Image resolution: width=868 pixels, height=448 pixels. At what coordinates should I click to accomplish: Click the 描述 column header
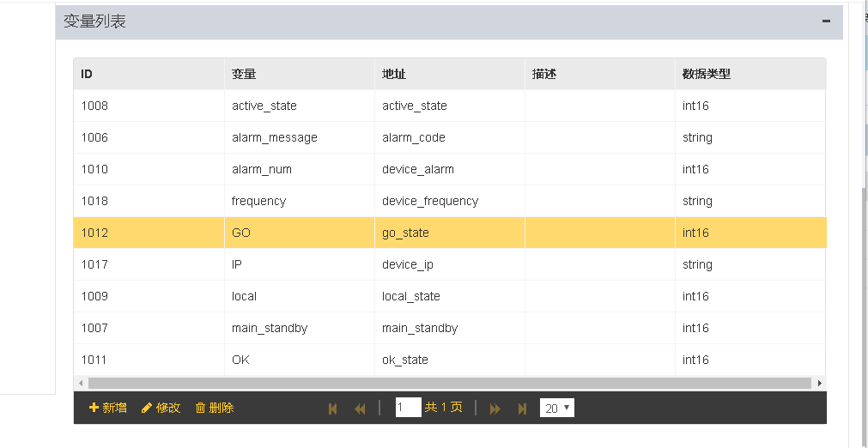(600, 74)
